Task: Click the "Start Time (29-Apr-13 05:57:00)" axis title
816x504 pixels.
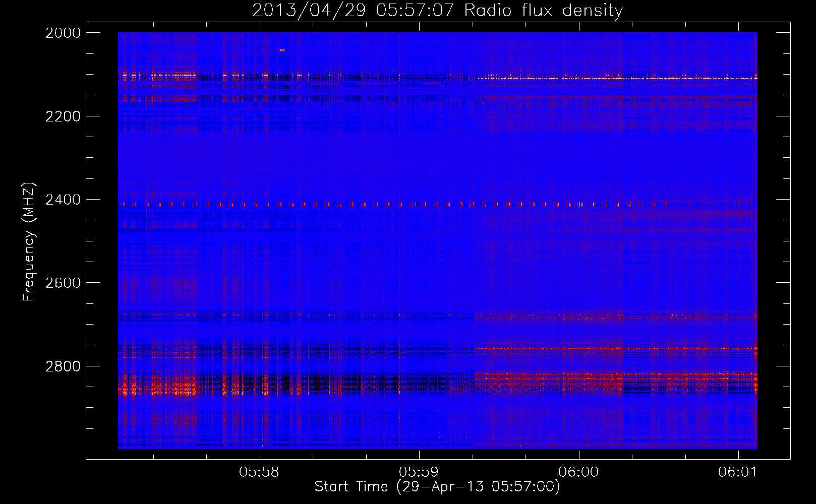Action: click(437, 487)
